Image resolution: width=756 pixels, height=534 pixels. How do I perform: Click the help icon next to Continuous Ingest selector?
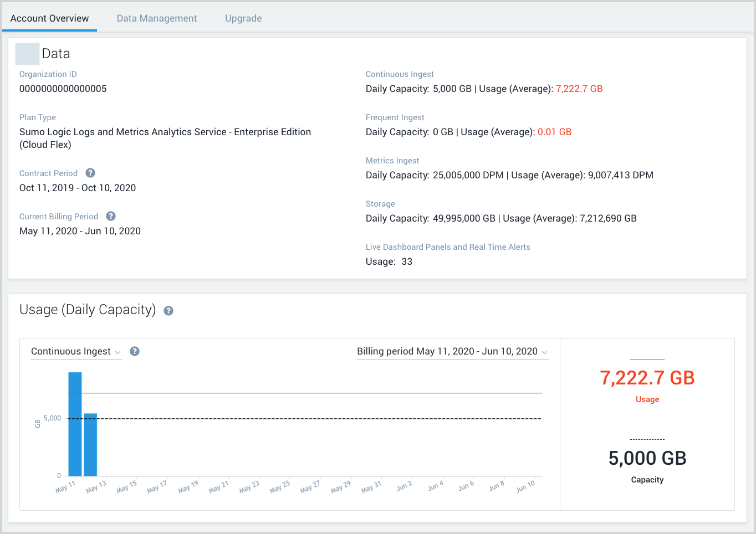(x=135, y=351)
